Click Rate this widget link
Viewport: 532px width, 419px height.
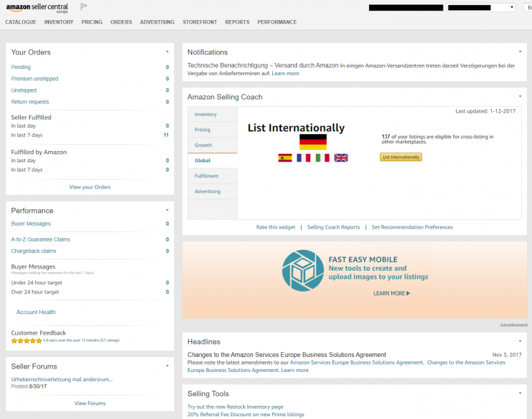tap(276, 227)
